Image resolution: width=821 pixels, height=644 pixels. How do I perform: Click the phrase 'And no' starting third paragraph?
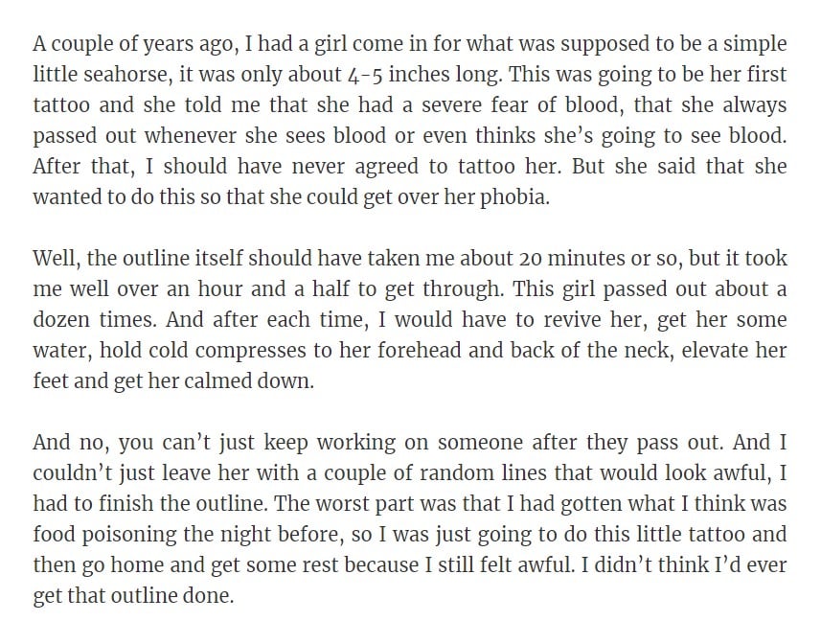(x=70, y=443)
